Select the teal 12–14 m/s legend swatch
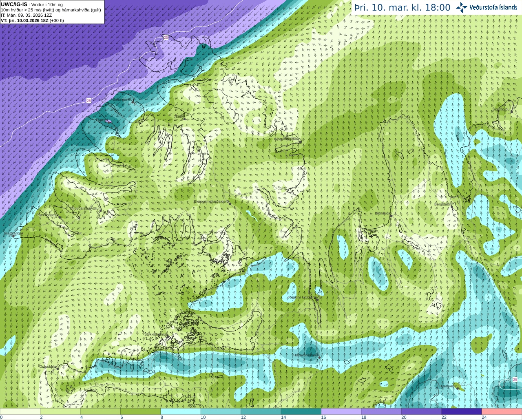Screen dimensions: 522x420 pos(261,411)
